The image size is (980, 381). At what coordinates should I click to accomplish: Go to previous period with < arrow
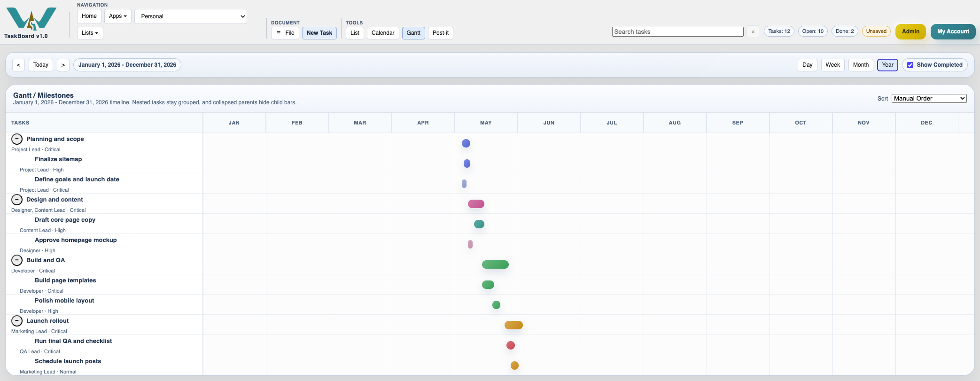pos(18,65)
